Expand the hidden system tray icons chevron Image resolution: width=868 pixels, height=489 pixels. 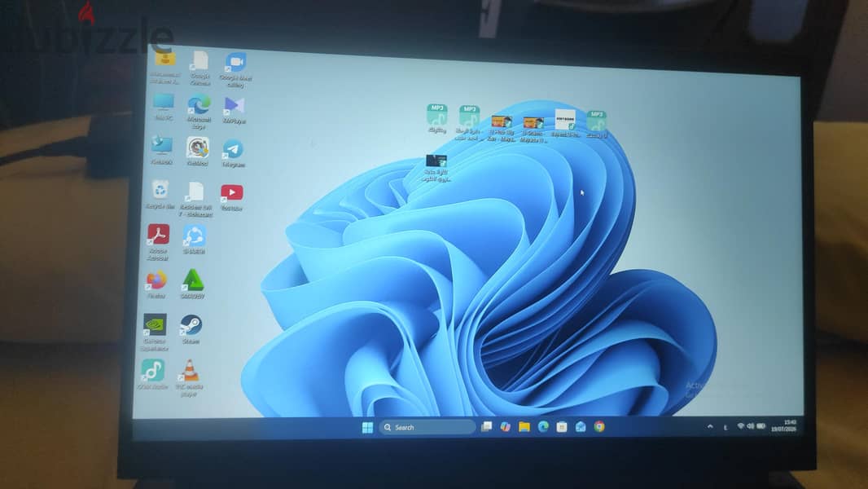710,426
